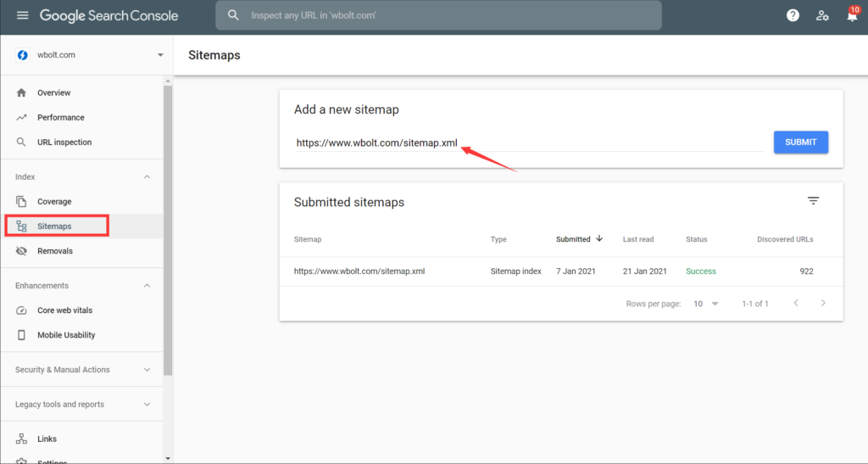Screen dimensions: 868x464
Task: Go to previous page of sitemaps
Action: 795,304
